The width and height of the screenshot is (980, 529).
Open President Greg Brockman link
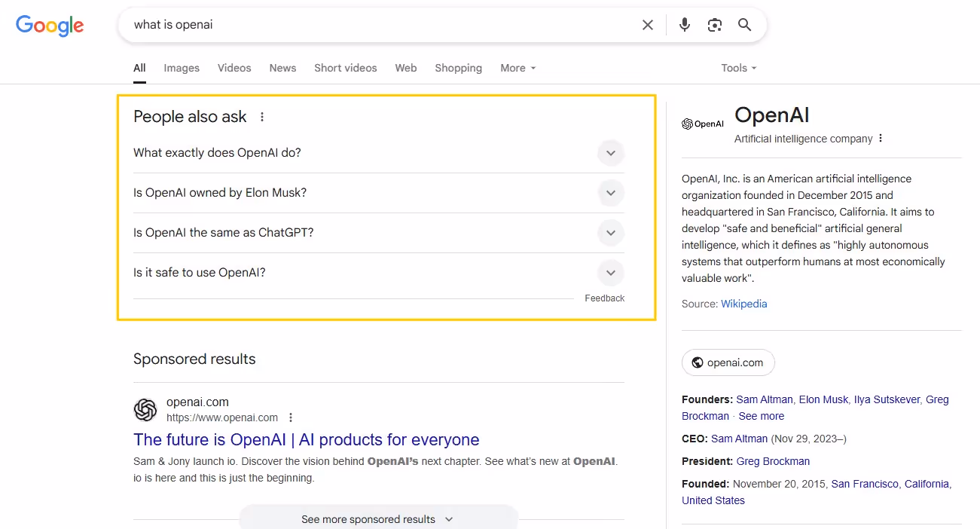pyautogui.click(x=773, y=461)
